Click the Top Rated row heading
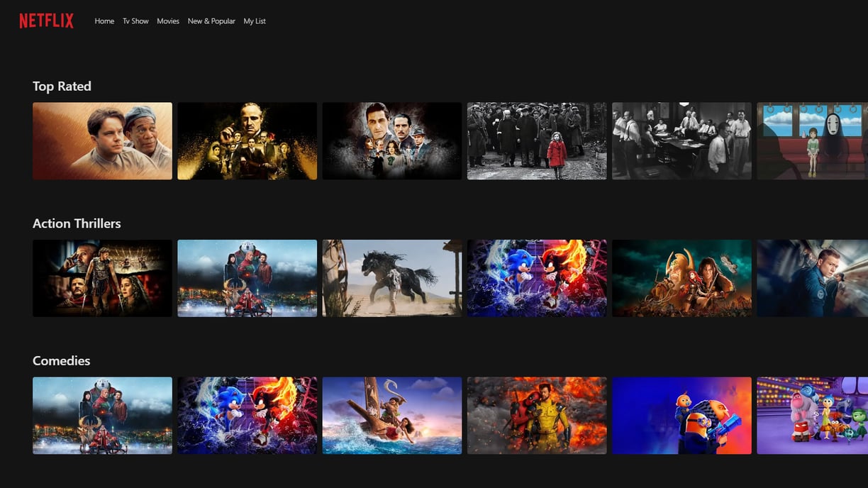 (x=62, y=86)
